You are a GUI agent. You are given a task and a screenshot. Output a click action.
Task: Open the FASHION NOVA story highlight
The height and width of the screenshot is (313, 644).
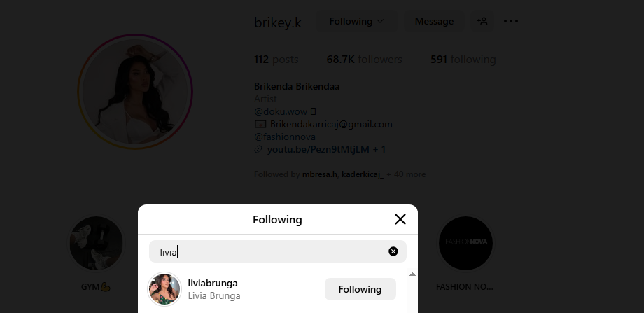point(465,243)
